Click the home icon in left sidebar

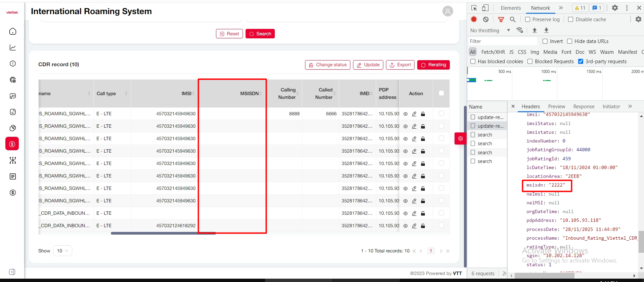tap(13, 31)
